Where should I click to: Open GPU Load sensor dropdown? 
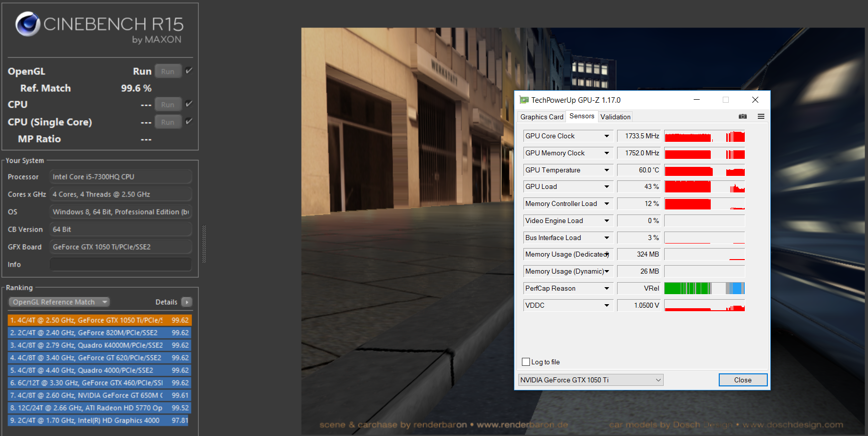[x=607, y=187]
